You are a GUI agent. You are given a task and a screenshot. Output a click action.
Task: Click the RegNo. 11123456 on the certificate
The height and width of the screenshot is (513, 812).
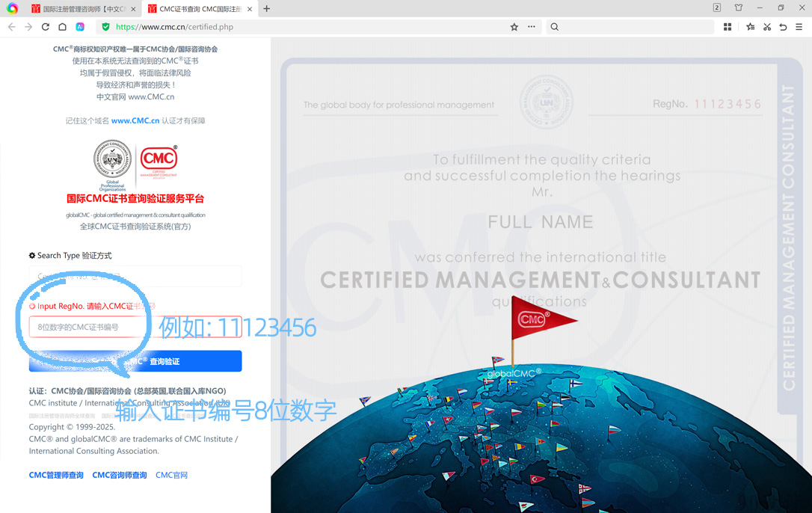click(x=707, y=104)
